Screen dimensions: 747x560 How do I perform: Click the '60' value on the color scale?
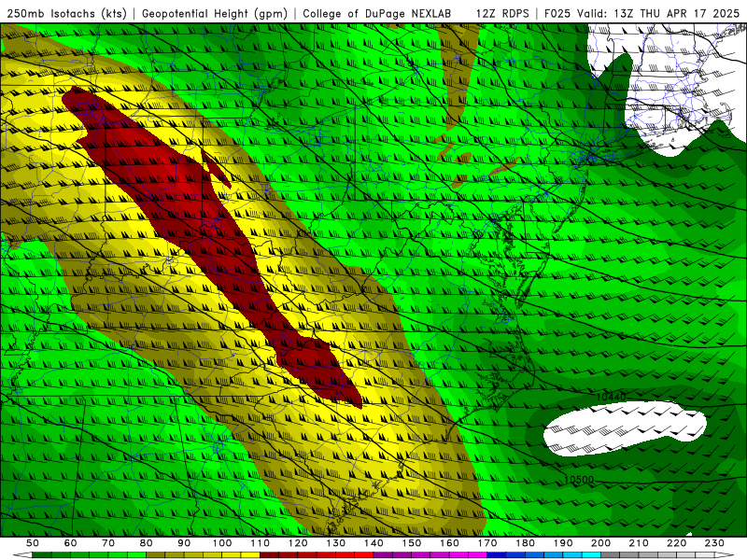tap(71, 543)
